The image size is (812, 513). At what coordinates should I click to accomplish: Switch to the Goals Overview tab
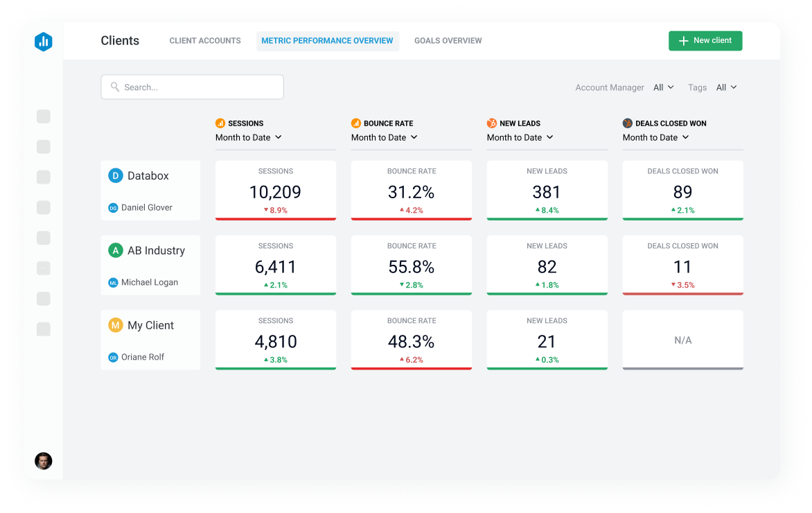[x=448, y=41]
